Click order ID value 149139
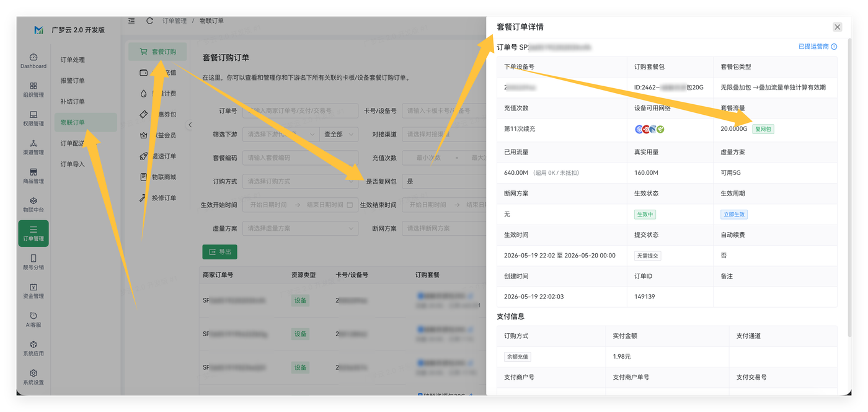 click(x=644, y=297)
